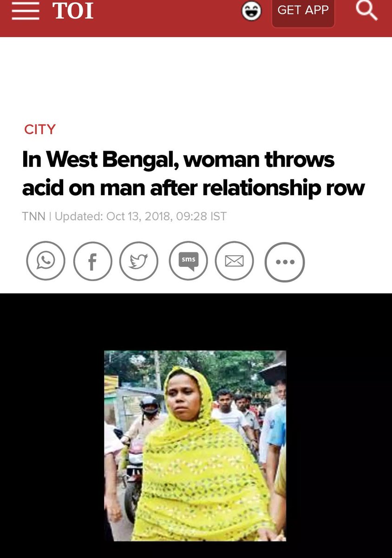Share the article on Facebook
This screenshot has width=392, height=558.
tap(92, 261)
